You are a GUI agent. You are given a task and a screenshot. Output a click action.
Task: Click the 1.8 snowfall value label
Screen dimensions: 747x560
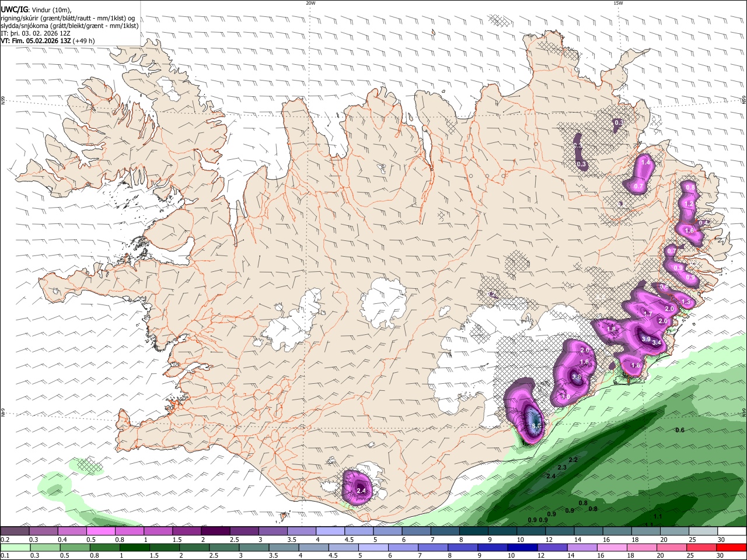click(612, 330)
